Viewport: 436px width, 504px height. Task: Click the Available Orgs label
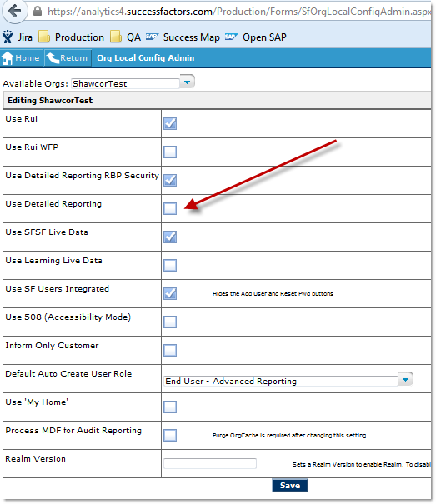coord(35,83)
